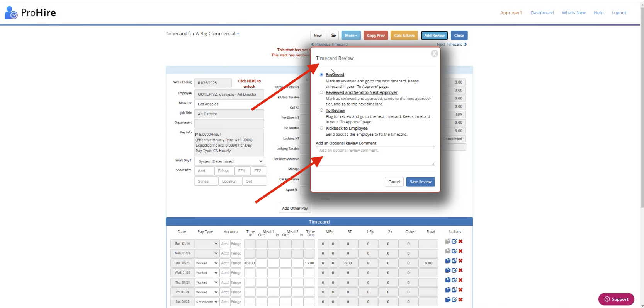Open the Help page

(x=598, y=13)
